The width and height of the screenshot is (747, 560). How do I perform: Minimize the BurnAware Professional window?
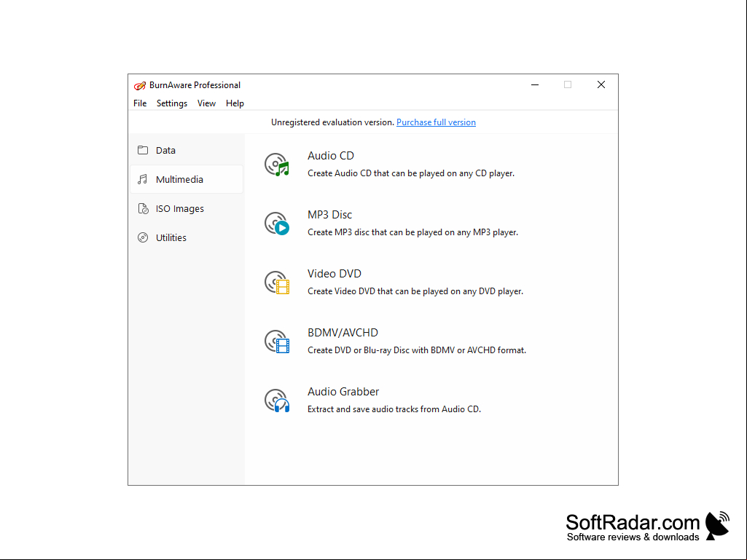pyautogui.click(x=535, y=84)
